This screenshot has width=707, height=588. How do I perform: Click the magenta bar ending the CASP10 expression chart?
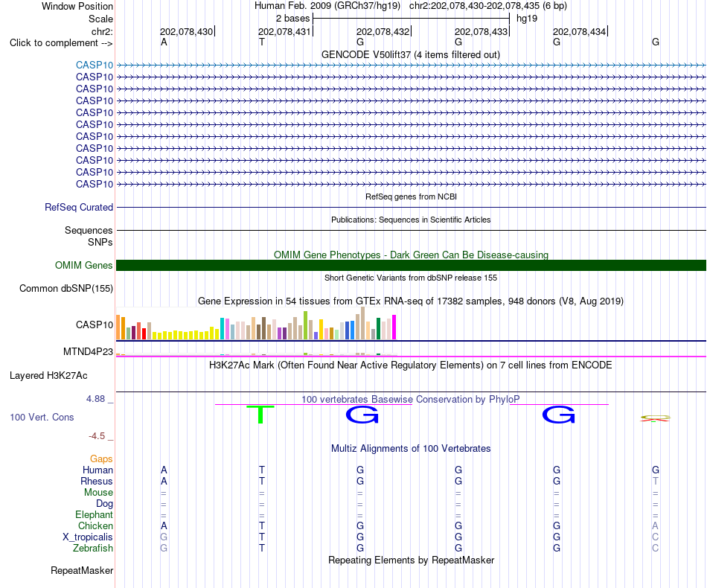(x=394, y=327)
